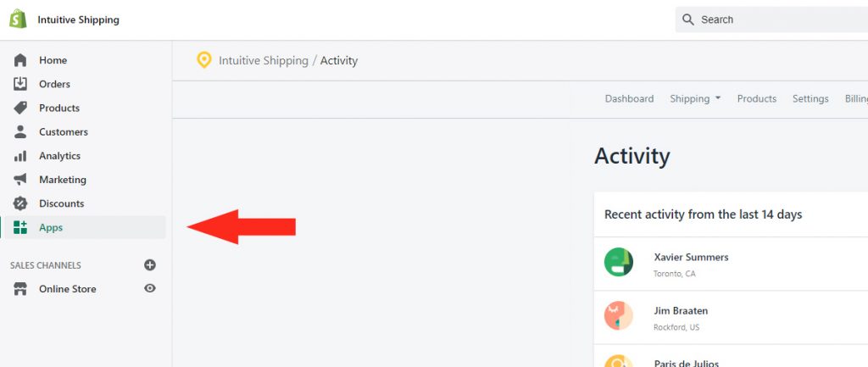Open the Products tag icon

(x=20, y=108)
